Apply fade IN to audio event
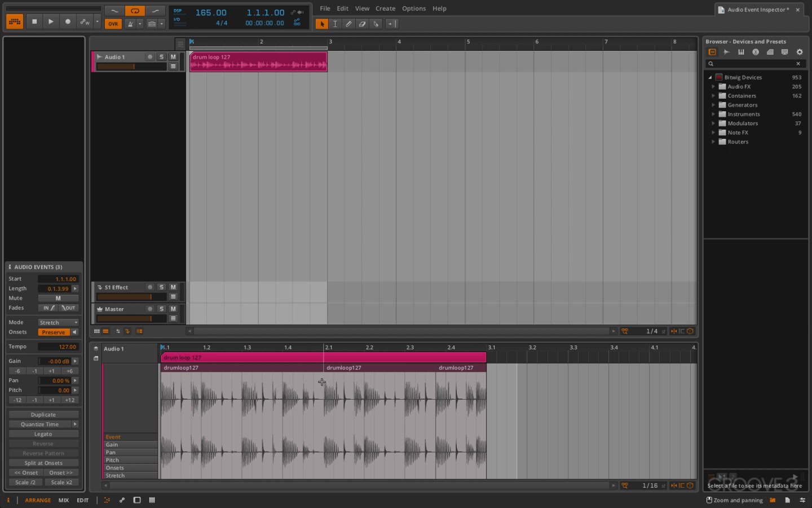The width and height of the screenshot is (812, 508). pos(48,308)
